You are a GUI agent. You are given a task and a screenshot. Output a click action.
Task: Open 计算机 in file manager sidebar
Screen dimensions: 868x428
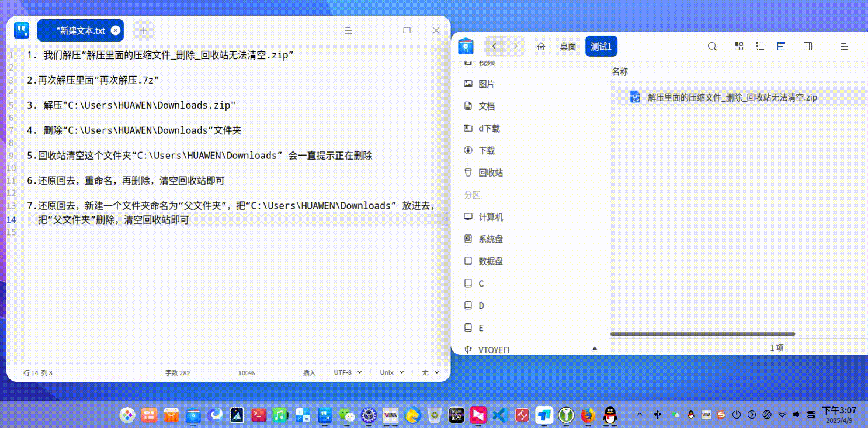pos(491,217)
